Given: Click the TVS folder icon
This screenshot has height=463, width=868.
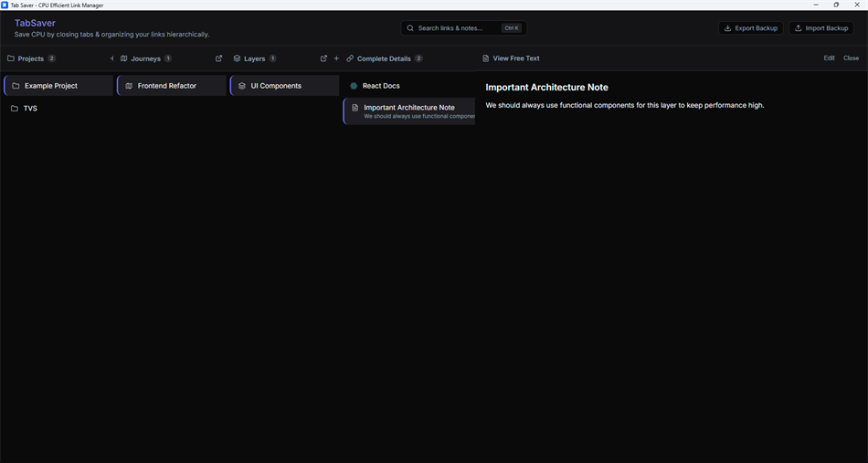Looking at the screenshot, I should pos(15,109).
